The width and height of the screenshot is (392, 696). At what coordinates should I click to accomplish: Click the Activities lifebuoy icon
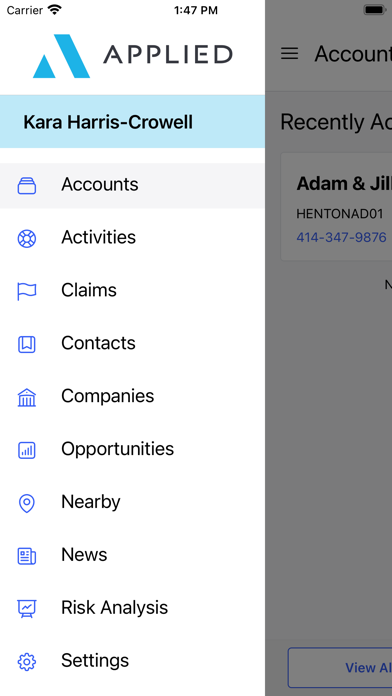[27, 238]
